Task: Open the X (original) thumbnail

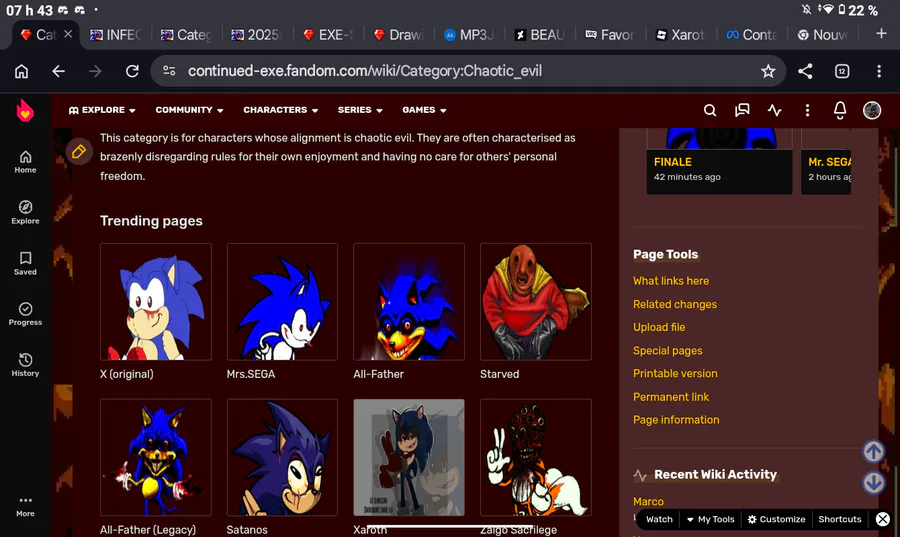Action: (156, 302)
